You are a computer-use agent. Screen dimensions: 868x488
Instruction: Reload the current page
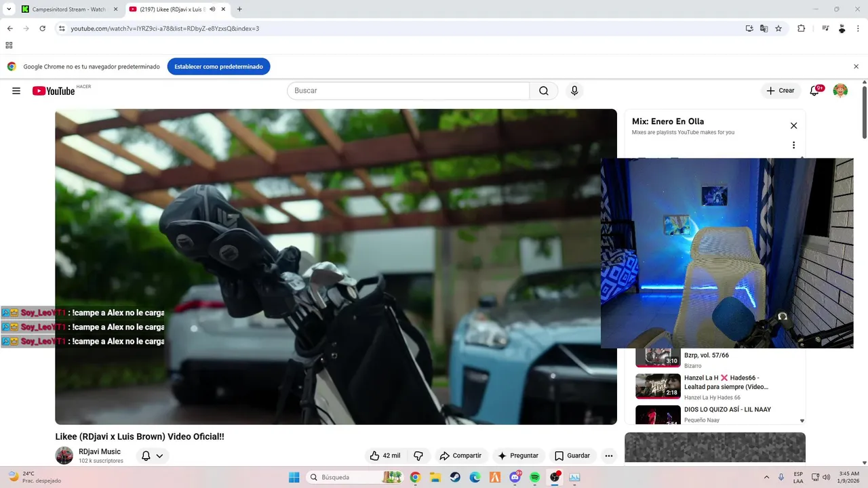pyautogui.click(x=42, y=28)
